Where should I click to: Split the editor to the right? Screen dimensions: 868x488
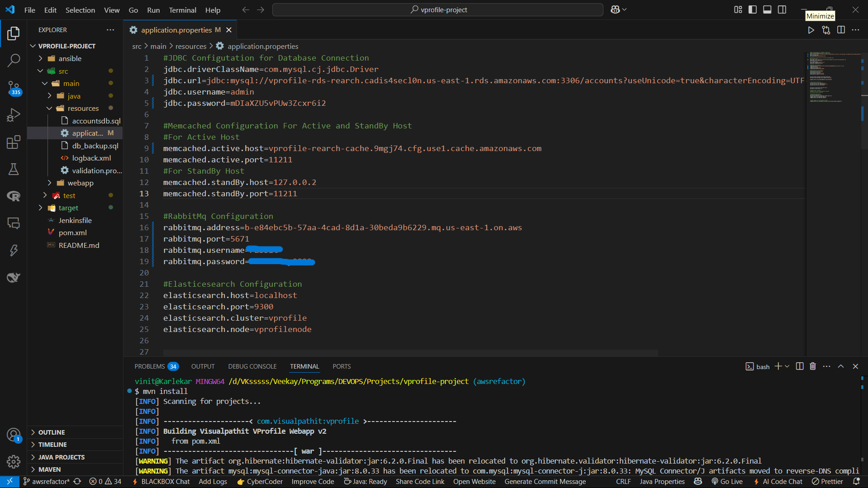tap(841, 30)
